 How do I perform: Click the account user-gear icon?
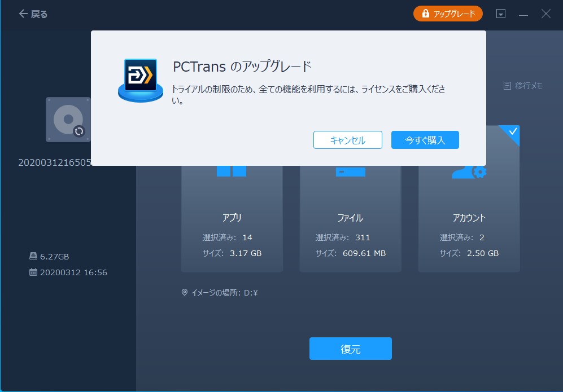pos(469,172)
